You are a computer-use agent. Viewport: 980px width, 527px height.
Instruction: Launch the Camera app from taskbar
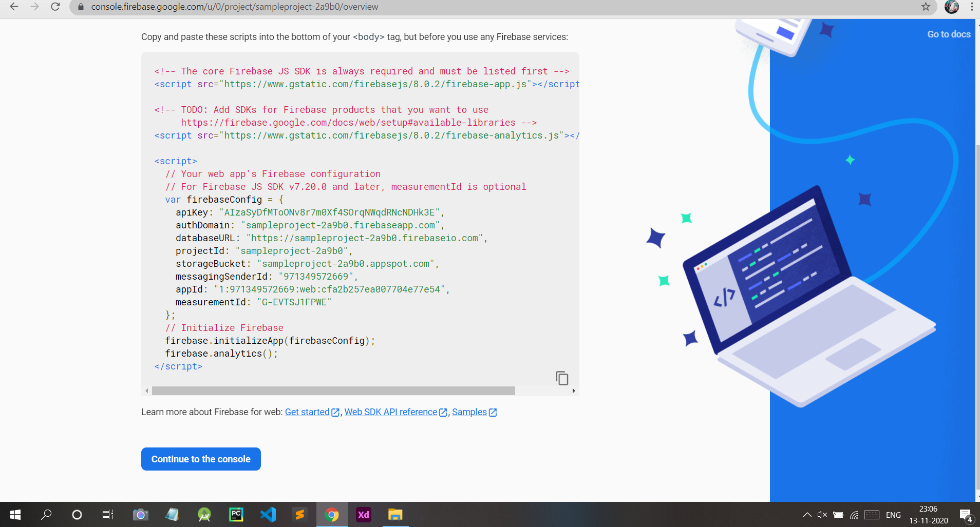click(x=140, y=514)
